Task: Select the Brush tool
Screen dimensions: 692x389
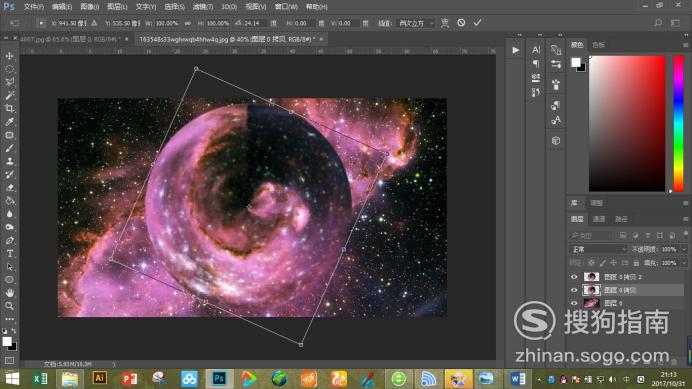Action: click(x=9, y=148)
